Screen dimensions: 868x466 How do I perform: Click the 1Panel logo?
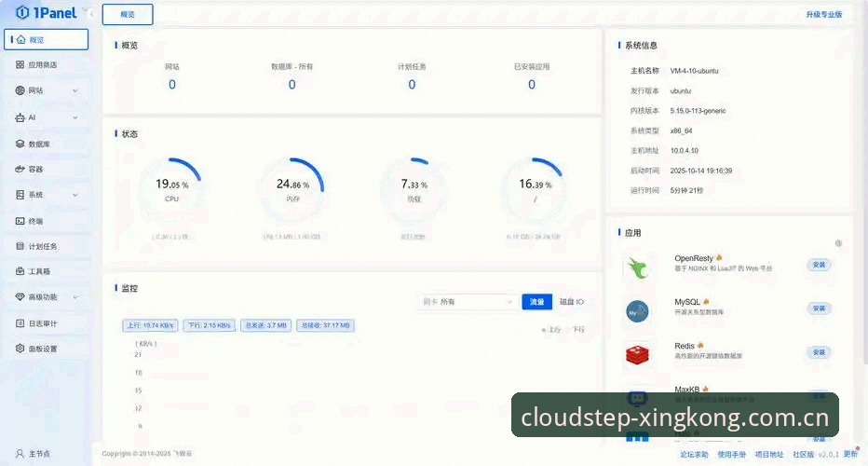(46, 12)
